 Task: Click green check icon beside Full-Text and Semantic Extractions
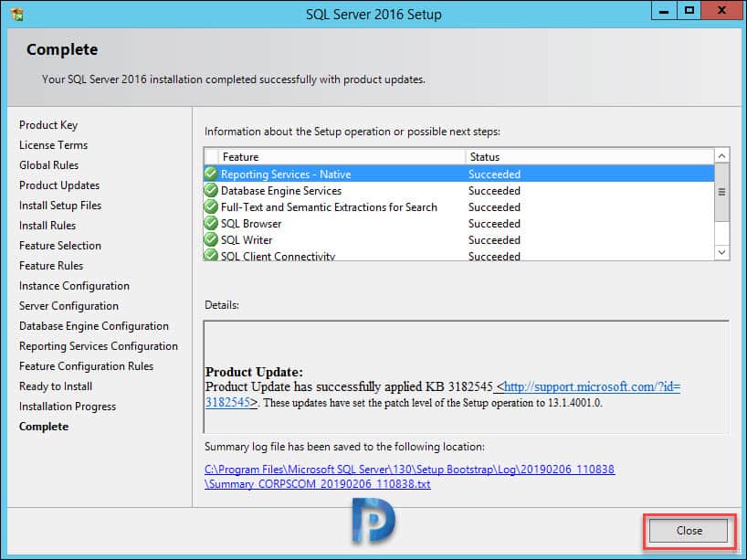[211, 206]
